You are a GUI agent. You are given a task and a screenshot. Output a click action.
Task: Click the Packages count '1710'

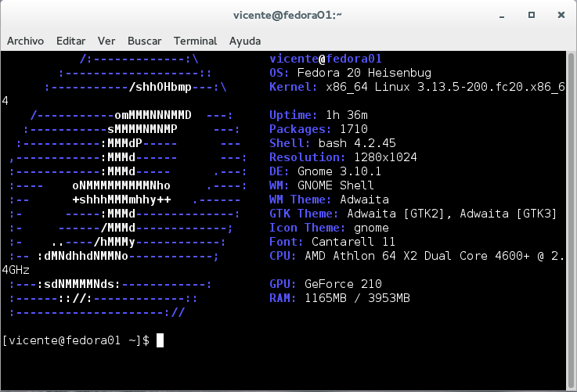(x=354, y=129)
